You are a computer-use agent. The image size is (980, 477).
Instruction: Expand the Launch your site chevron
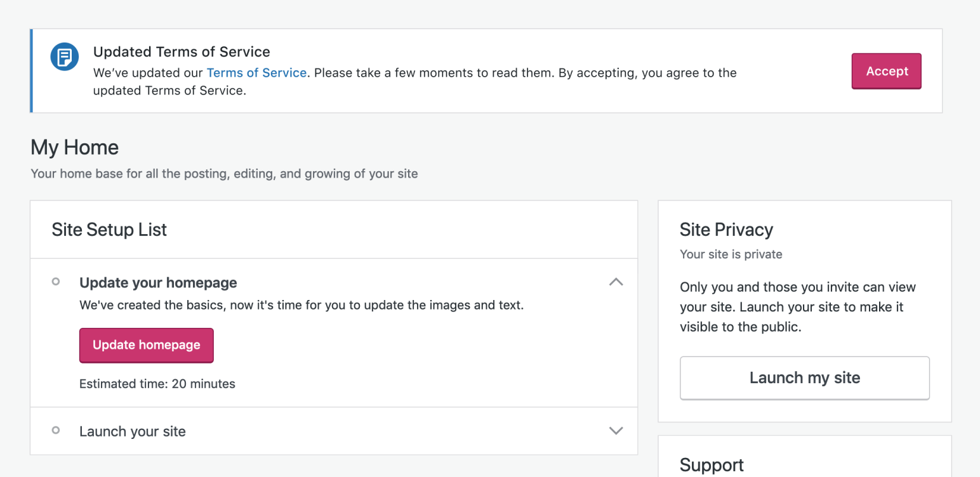pyautogui.click(x=616, y=431)
